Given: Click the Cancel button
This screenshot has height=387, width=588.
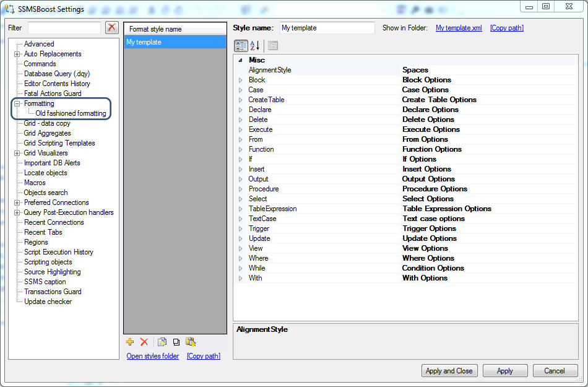Looking at the screenshot, I should coord(554,370).
